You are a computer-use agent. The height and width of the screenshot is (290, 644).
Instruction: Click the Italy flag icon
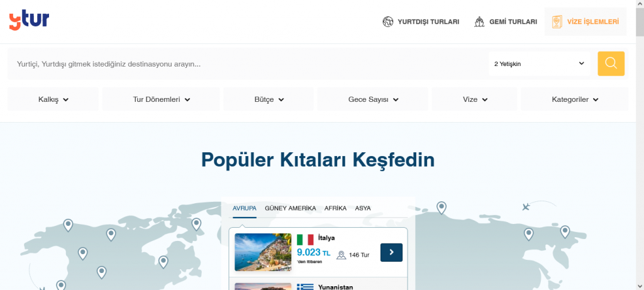pyautogui.click(x=306, y=240)
